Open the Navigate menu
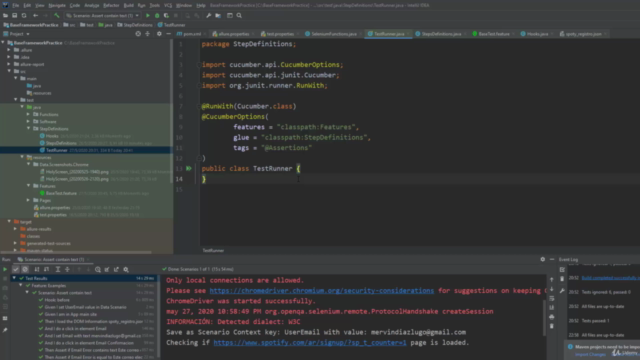Viewport: 640px width, 360px height. tap(57, 5)
